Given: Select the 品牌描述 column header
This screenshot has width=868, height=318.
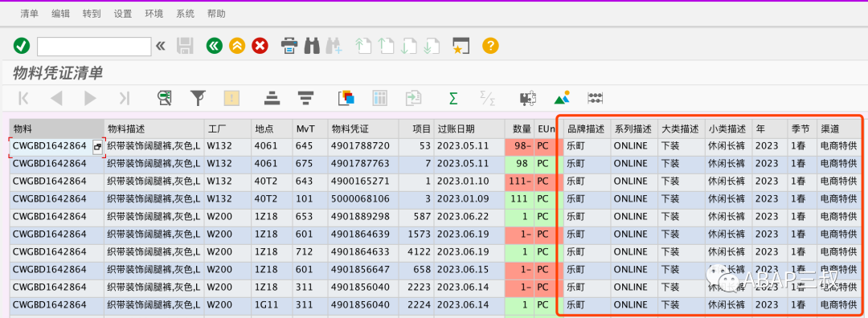Looking at the screenshot, I should [x=588, y=128].
